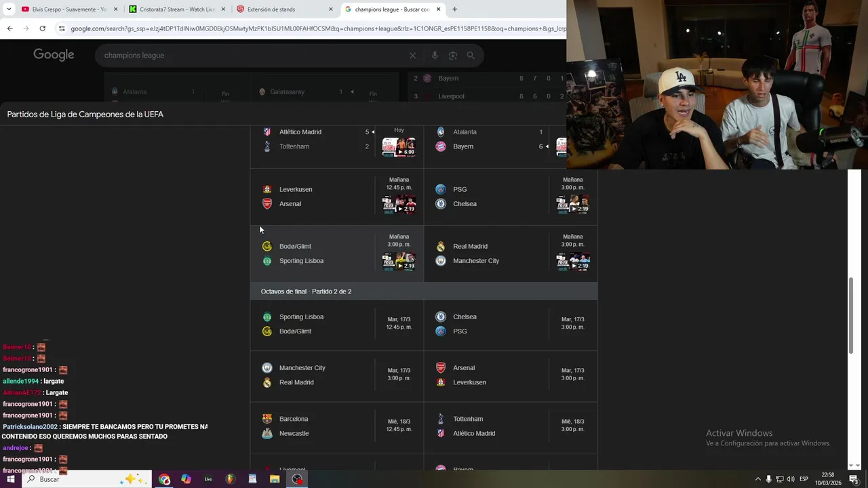Image resolution: width=868 pixels, height=488 pixels.
Task: Click the Barcelona club crest
Action: pyautogui.click(x=267, y=419)
